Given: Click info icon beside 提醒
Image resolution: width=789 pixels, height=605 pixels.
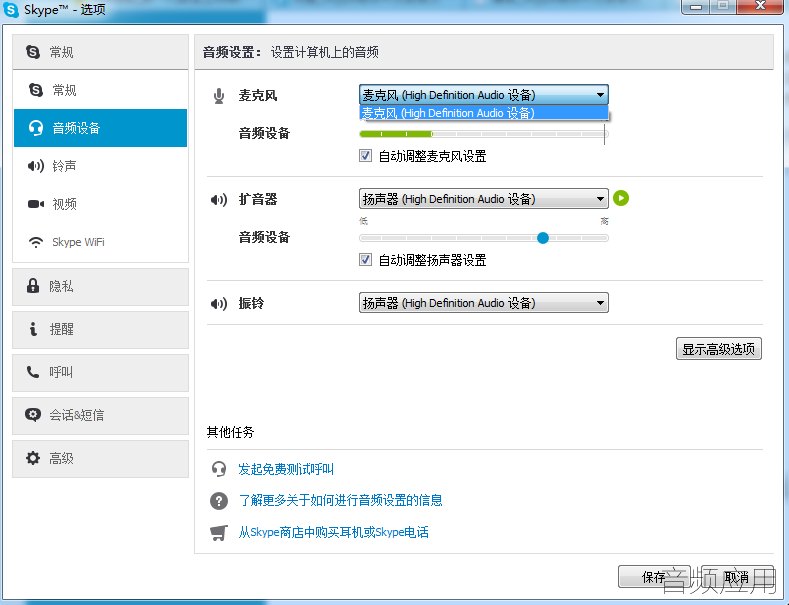Looking at the screenshot, I should [33, 329].
